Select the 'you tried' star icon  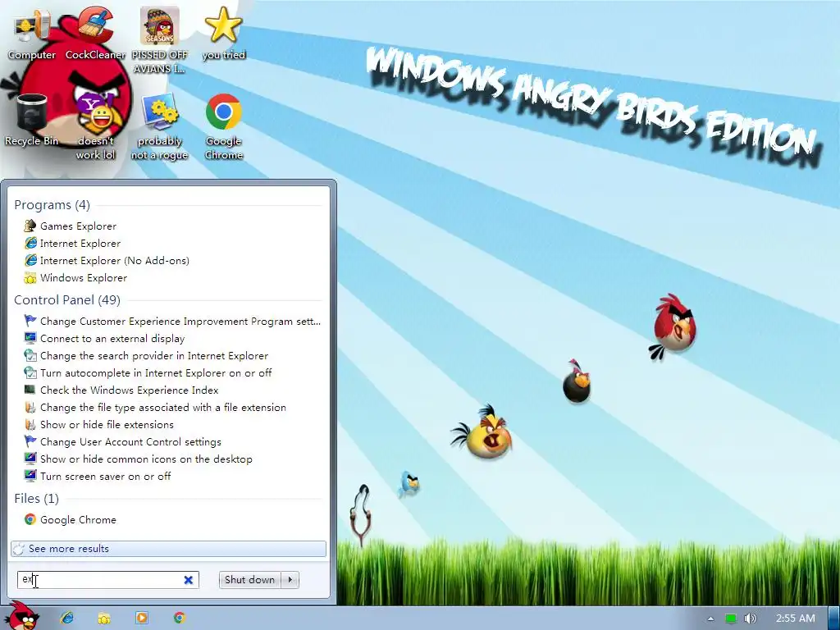tap(223, 34)
